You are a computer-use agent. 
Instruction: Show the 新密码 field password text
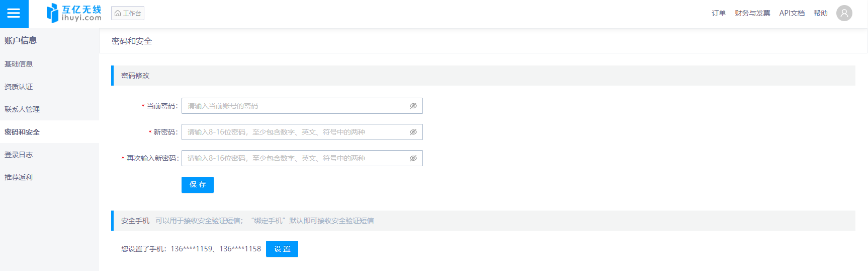click(x=413, y=132)
